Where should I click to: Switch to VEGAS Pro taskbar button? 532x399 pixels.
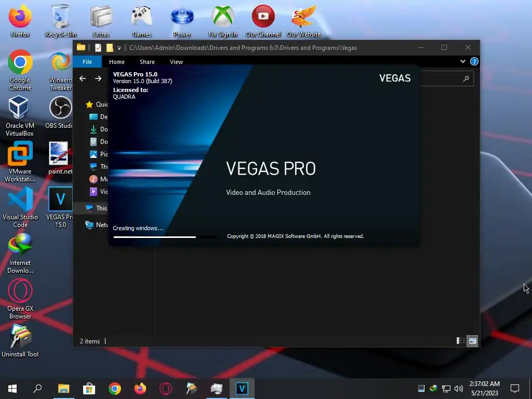pyautogui.click(x=242, y=389)
